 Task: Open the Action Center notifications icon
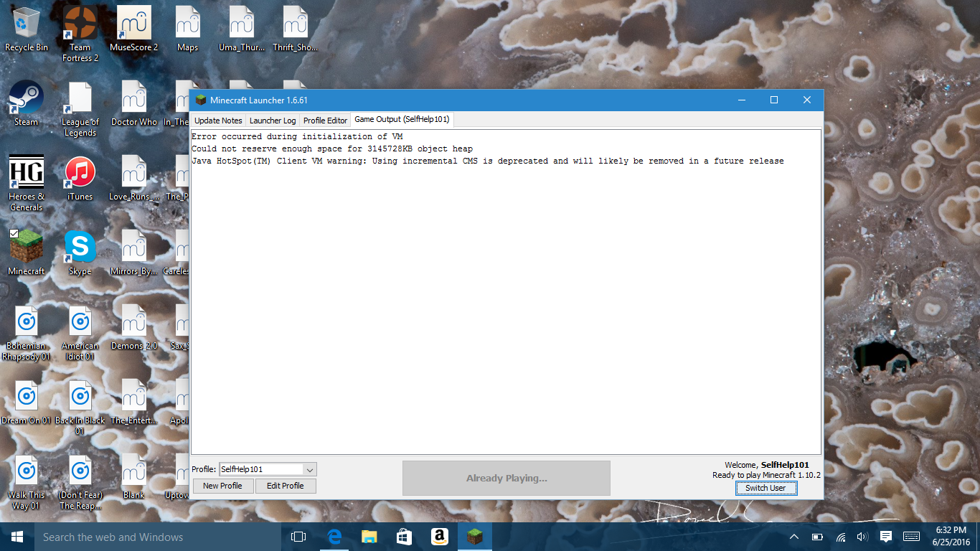[886, 537]
